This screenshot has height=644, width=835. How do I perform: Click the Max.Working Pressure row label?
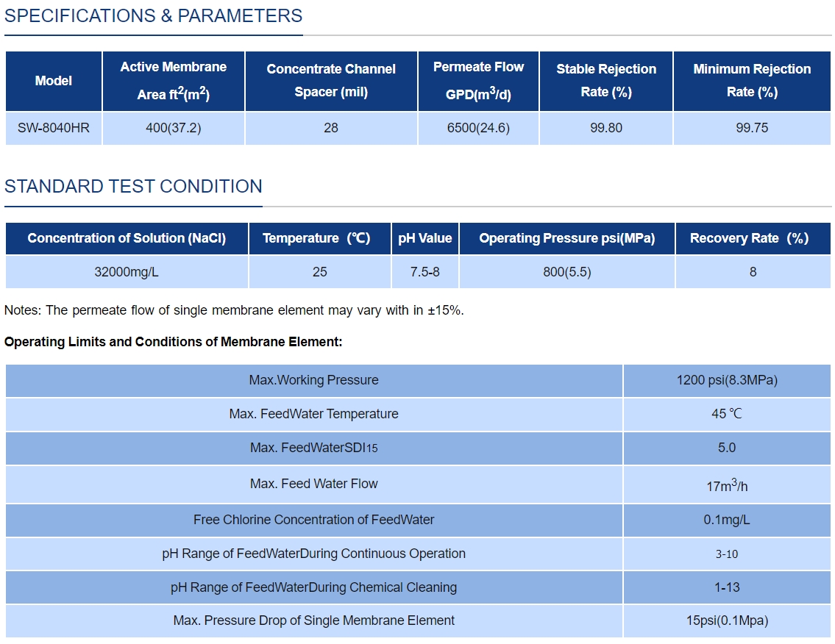[x=313, y=380]
